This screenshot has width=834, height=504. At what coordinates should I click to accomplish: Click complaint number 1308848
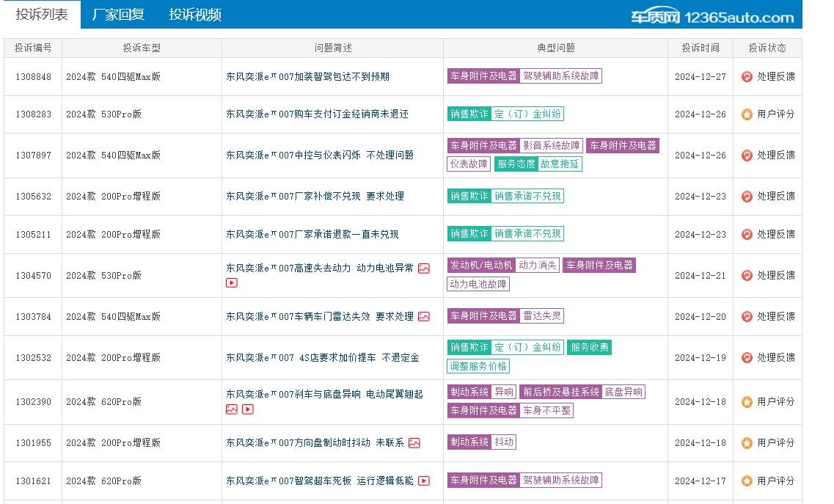(x=34, y=76)
